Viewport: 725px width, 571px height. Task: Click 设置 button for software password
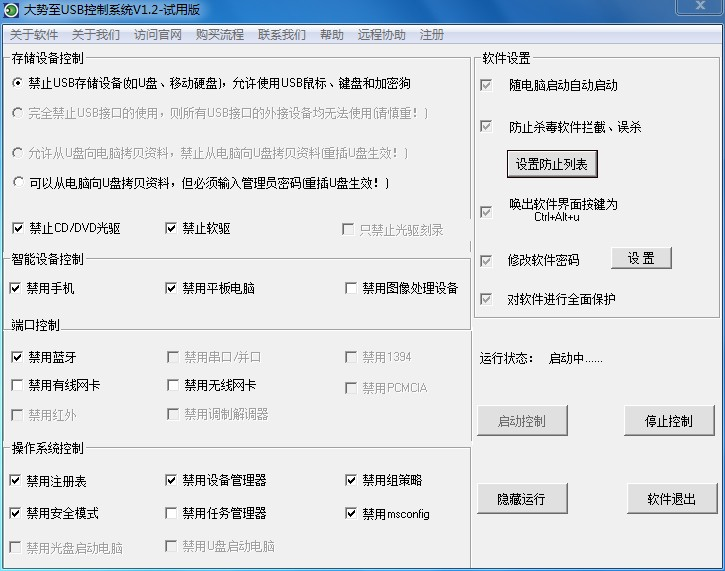click(641, 258)
